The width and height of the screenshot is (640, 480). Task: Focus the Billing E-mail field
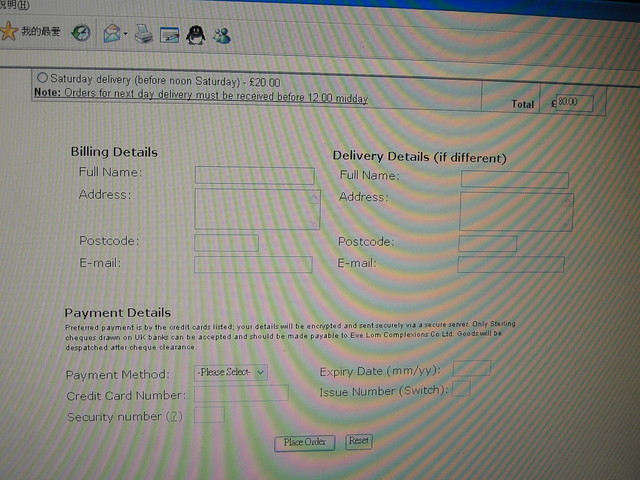(253, 264)
